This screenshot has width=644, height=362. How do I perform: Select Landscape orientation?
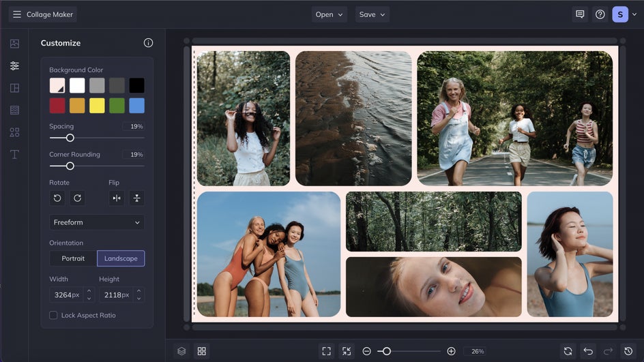tap(121, 258)
